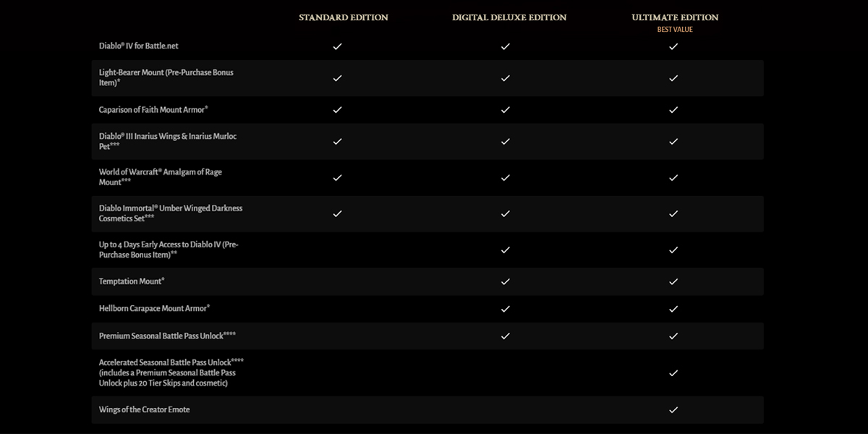Image resolution: width=868 pixels, height=434 pixels.
Task: Select the Digital Deluxe Edition column header
Action: [509, 17]
